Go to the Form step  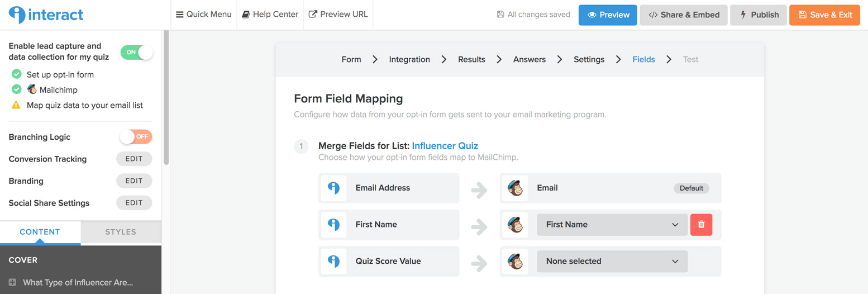351,59
